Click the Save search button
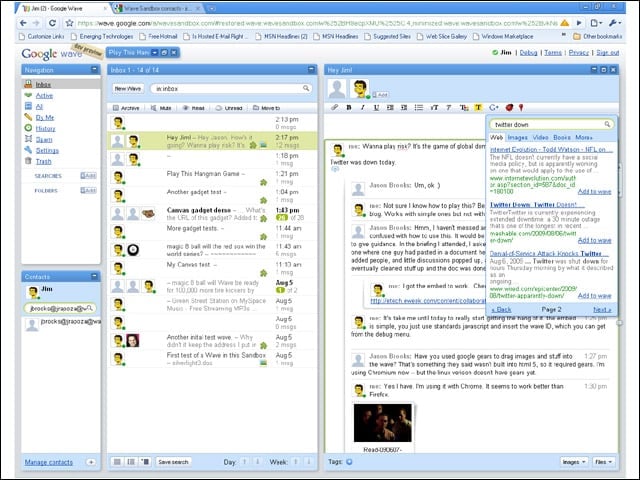Image resolution: width=640 pixels, height=480 pixels. pos(173,462)
